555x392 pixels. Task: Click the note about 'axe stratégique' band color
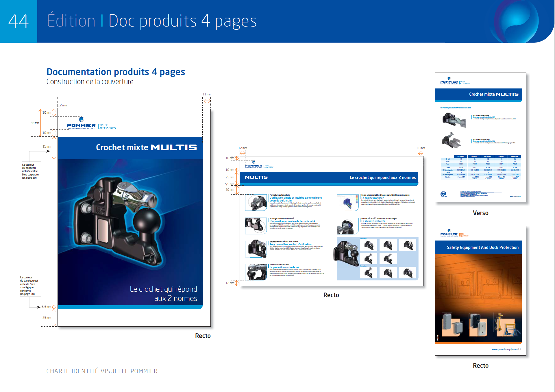(x=29, y=286)
